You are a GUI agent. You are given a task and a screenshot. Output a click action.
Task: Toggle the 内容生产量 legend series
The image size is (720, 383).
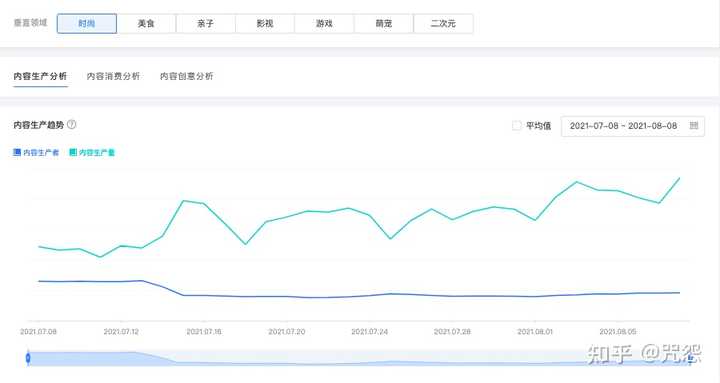click(x=92, y=152)
